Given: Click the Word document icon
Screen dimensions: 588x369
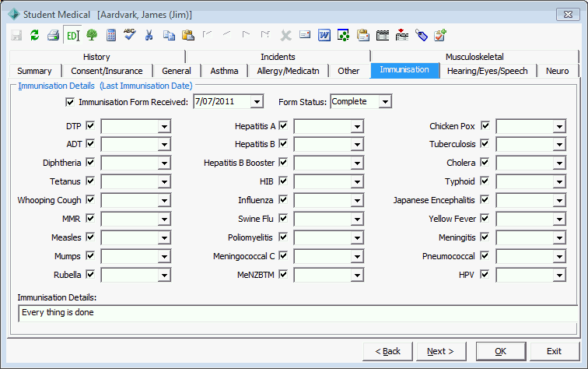Looking at the screenshot, I should pyautogui.click(x=324, y=35).
